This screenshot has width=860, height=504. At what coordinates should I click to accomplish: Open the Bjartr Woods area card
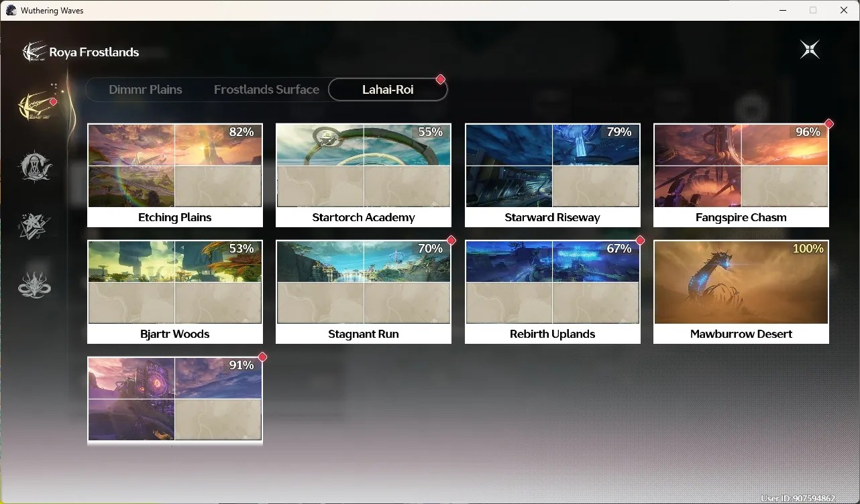[x=175, y=292]
